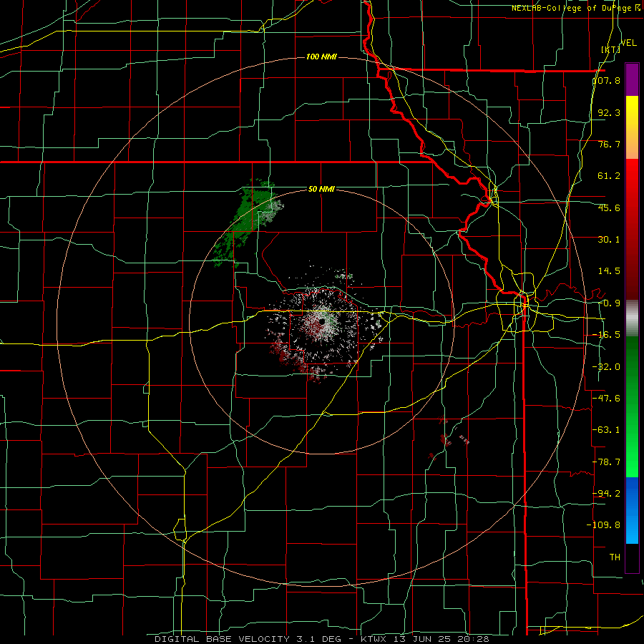Click the -16.5 scale value
Image resolution: width=644 pixels, height=644 pixels.
606,335
